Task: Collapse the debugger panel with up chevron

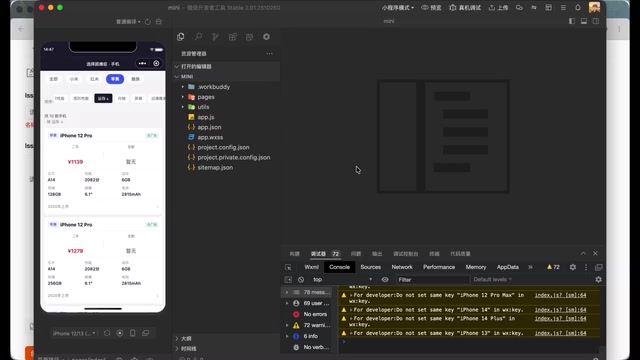Action: (x=583, y=253)
